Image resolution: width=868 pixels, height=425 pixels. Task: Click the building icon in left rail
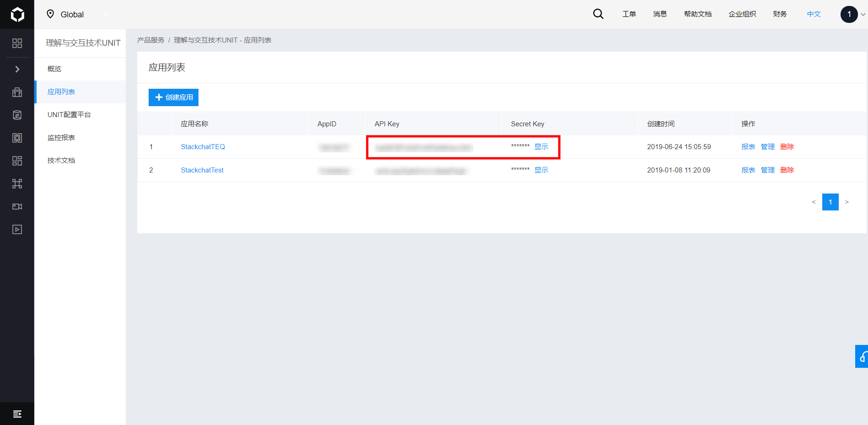coord(17,92)
